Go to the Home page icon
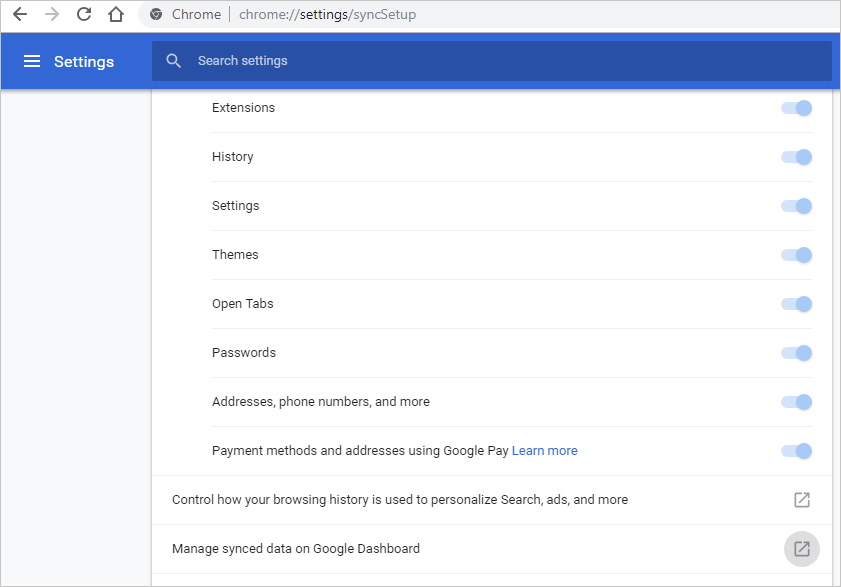841x587 pixels. (116, 15)
